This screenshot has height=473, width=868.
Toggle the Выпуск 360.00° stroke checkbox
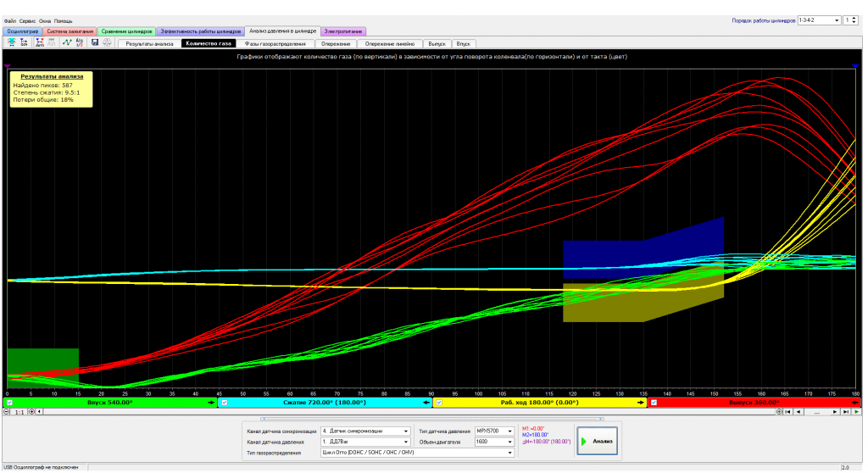point(654,403)
